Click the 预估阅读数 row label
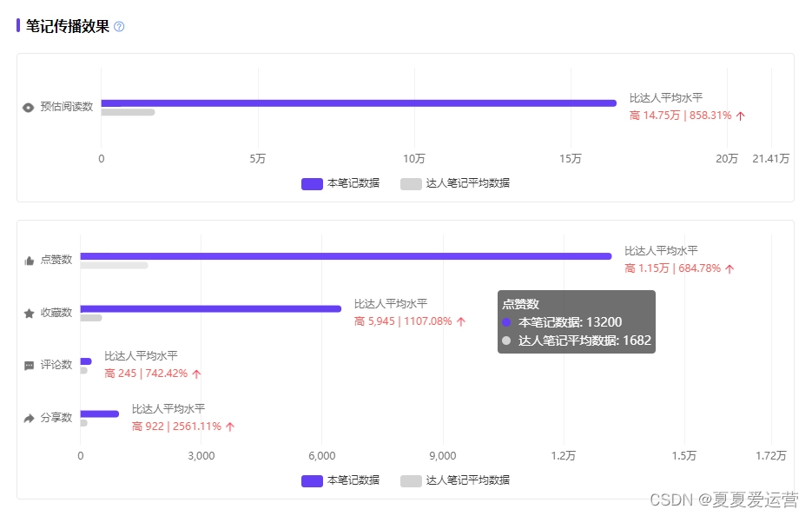This screenshot has width=812, height=516. pos(66,107)
